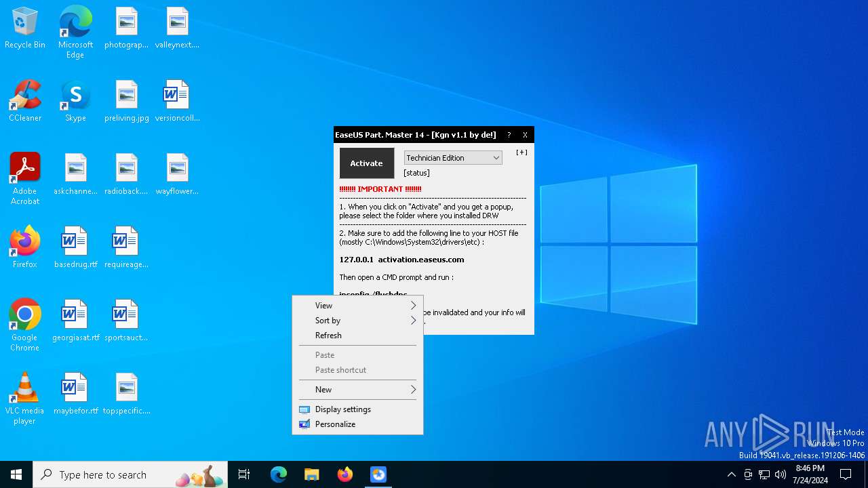Open Firefox desktop shortcut
Image resolution: width=868 pixels, height=488 pixels.
(25, 248)
